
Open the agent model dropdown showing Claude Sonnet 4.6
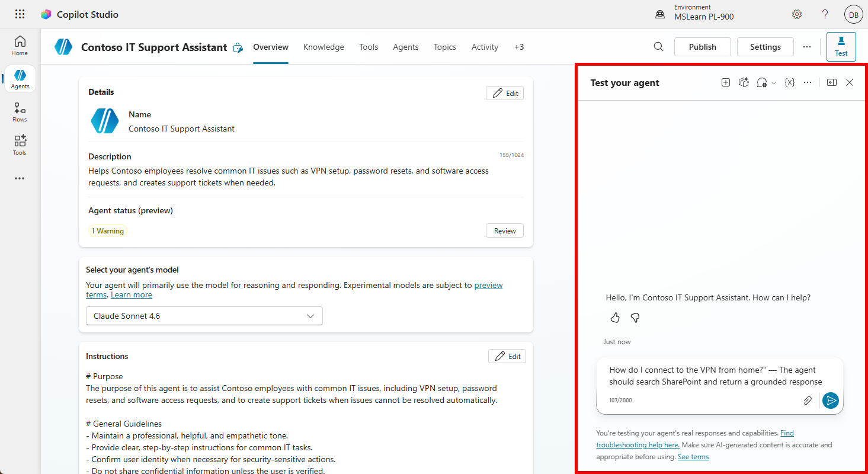point(204,316)
